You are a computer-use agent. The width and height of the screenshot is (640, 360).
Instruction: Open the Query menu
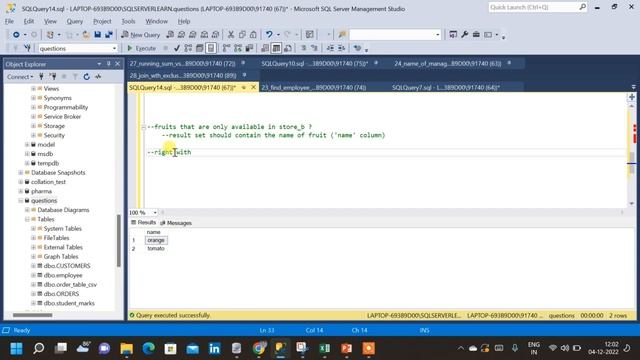coord(75,21)
